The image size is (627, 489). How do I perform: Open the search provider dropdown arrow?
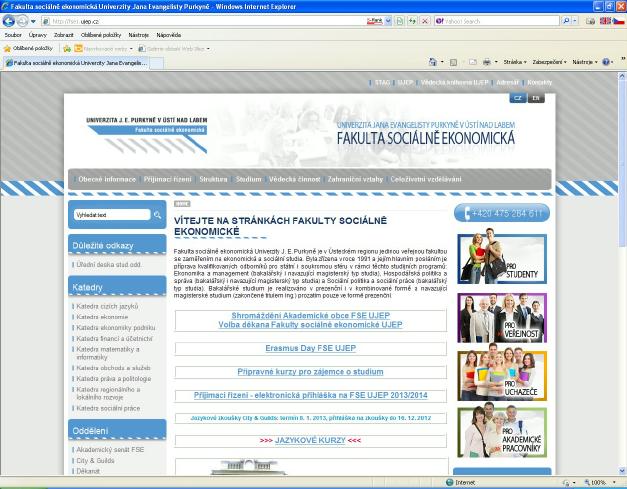(575, 21)
